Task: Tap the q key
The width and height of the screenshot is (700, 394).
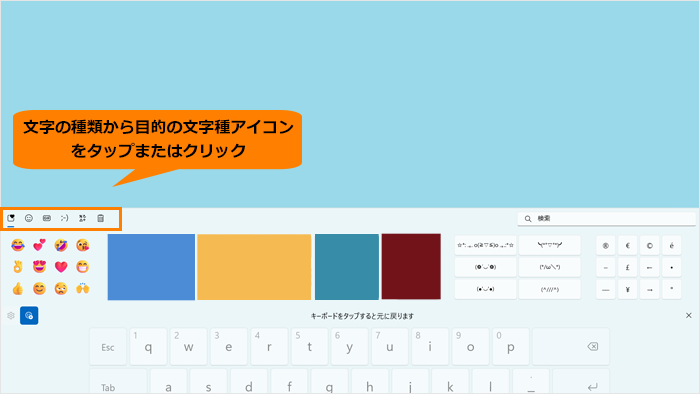Action: tap(148, 347)
